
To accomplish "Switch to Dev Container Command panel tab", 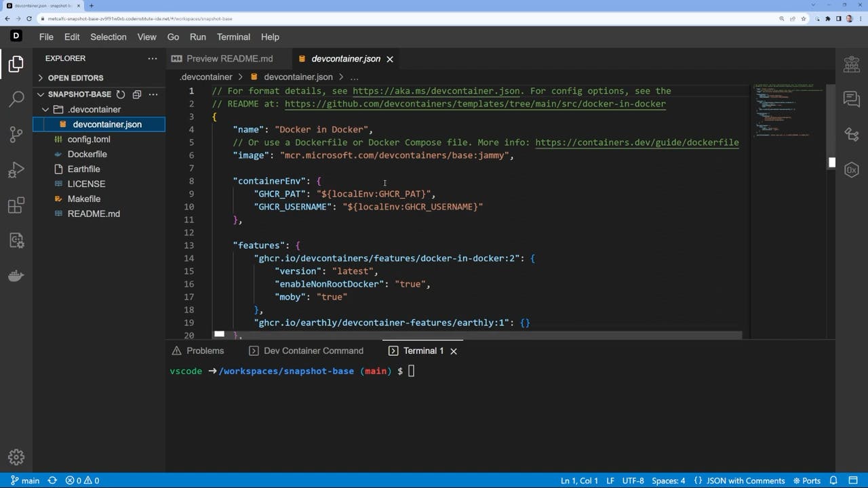I will pos(306,351).
